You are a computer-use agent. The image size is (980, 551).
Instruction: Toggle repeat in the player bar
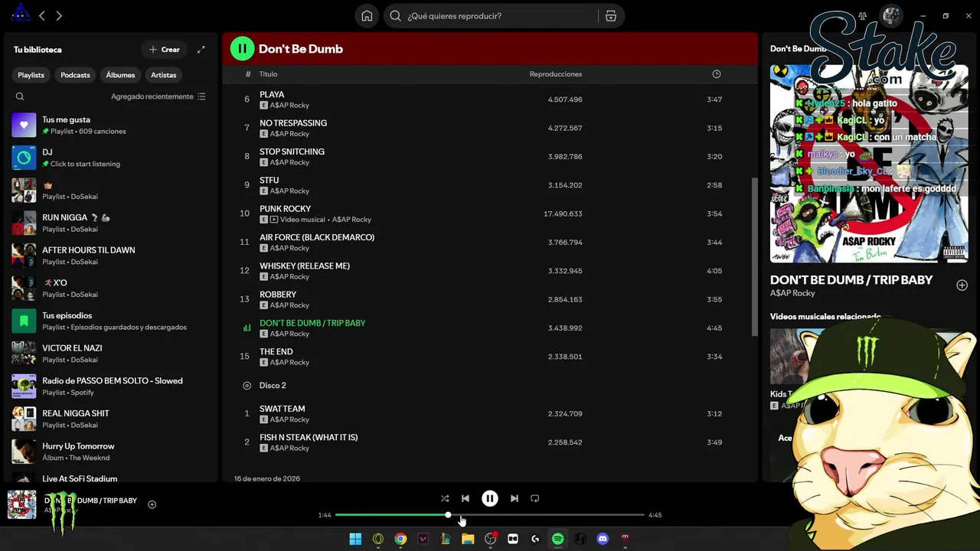click(x=534, y=498)
